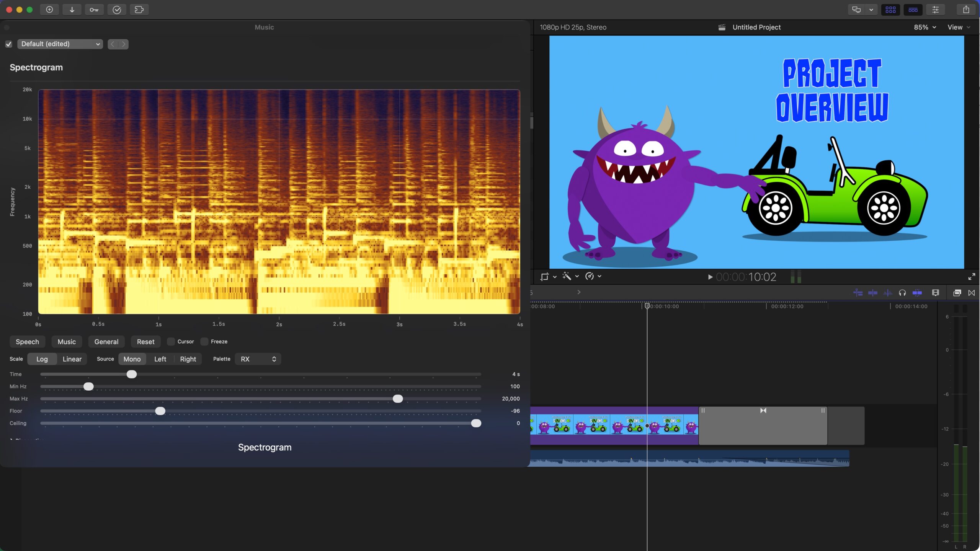Open the Default (edited) preset dropdown
Screen dimensions: 980x551
pos(60,44)
